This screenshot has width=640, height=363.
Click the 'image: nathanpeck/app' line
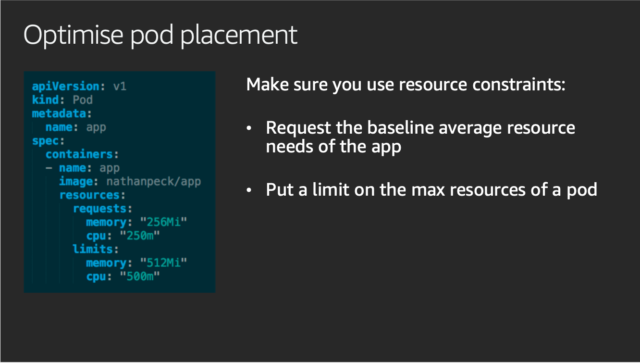click(x=130, y=181)
